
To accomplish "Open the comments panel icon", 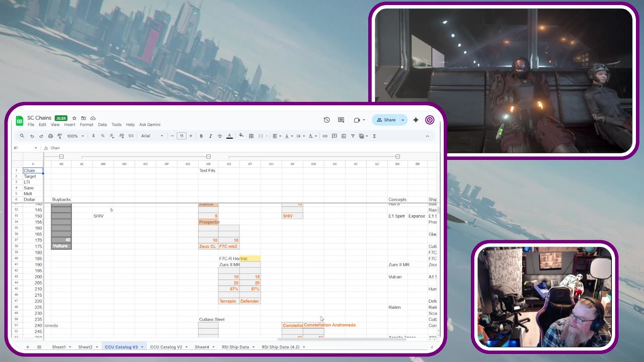I will [x=341, y=120].
